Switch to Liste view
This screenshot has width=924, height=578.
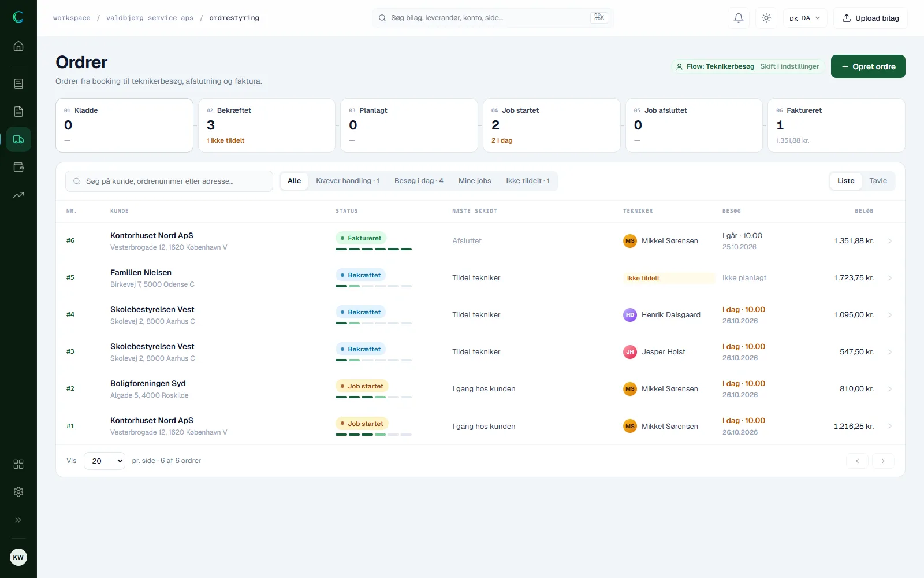(x=846, y=181)
